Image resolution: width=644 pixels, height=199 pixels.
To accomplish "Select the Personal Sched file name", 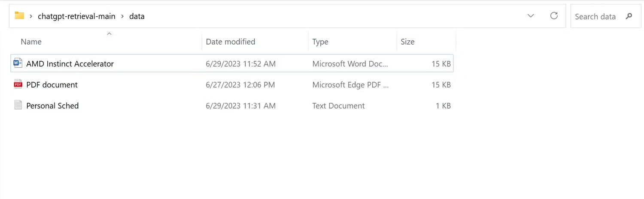I will (52, 106).
